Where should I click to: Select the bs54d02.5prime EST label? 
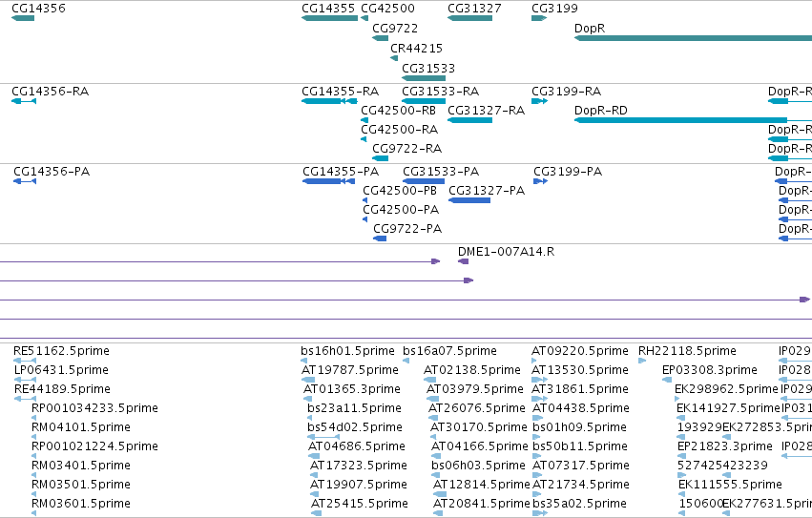pyautogui.click(x=355, y=428)
